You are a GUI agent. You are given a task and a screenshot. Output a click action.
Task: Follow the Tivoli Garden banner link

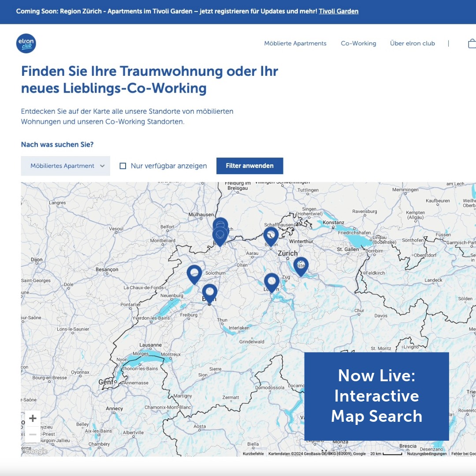tap(338, 11)
